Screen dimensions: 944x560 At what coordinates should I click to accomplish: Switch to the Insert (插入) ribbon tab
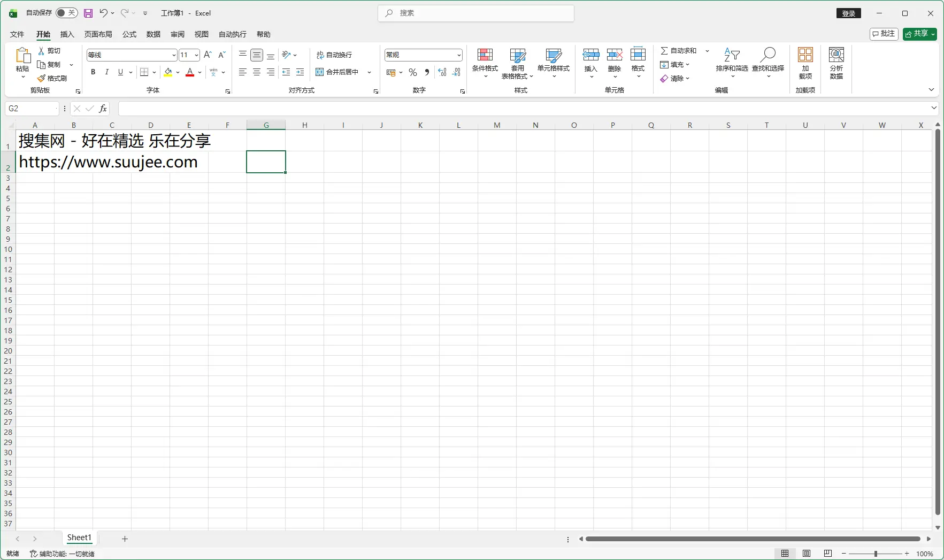[x=67, y=34]
